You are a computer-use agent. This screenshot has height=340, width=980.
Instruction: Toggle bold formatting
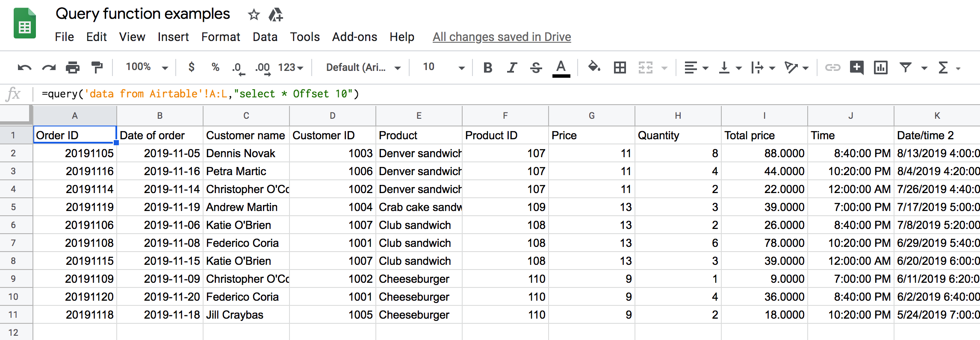(x=487, y=67)
